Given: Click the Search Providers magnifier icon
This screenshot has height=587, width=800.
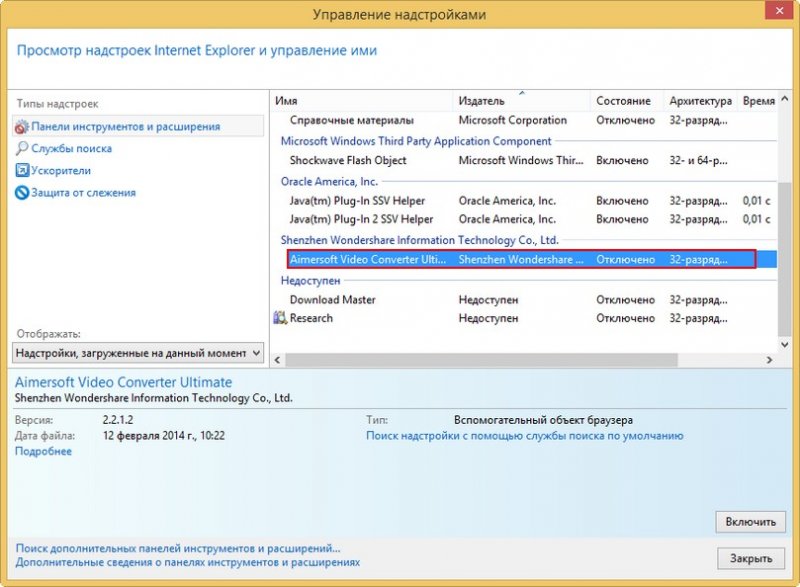Looking at the screenshot, I should [x=22, y=149].
